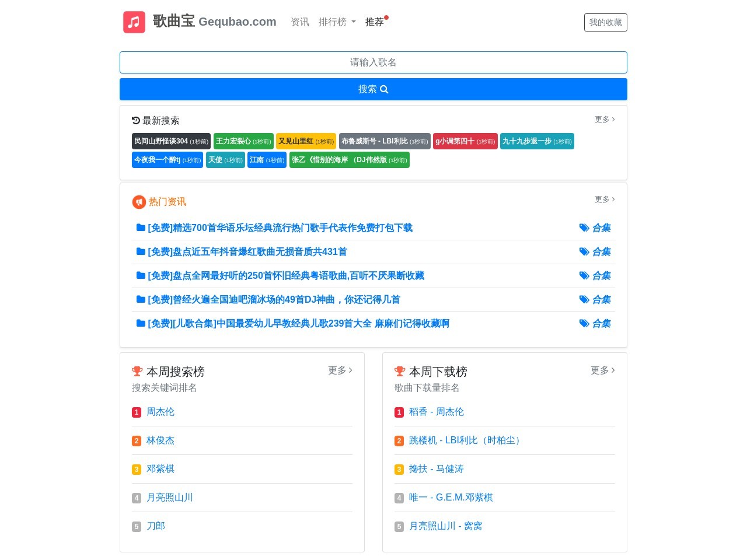Click tag icon on the 49首DJ神曲 row's 合集
Screen dimensions: 747x560
pyautogui.click(x=584, y=299)
